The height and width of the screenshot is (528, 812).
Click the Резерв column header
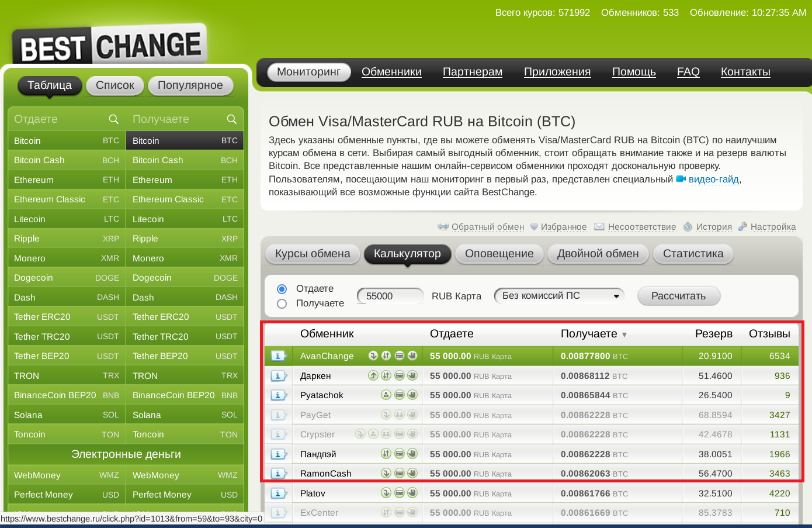[x=713, y=334]
